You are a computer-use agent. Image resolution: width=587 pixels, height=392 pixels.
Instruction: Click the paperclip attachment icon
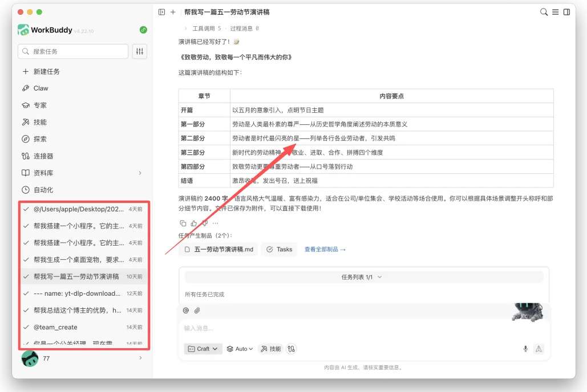(x=197, y=310)
